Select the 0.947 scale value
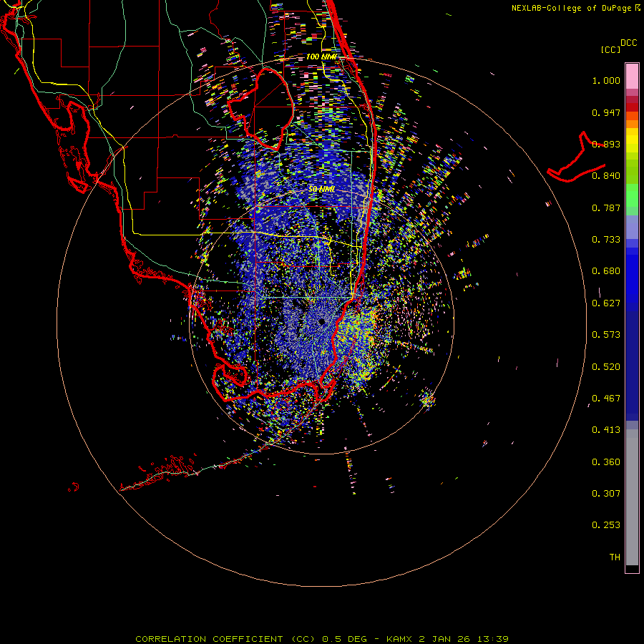The height and width of the screenshot is (644, 644). tap(606, 112)
